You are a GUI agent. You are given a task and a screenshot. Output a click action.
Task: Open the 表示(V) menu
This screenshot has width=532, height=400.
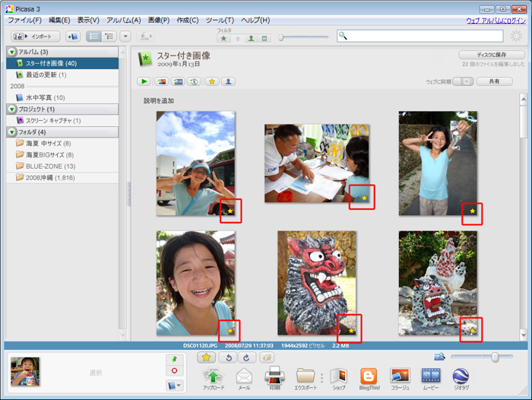click(88, 21)
